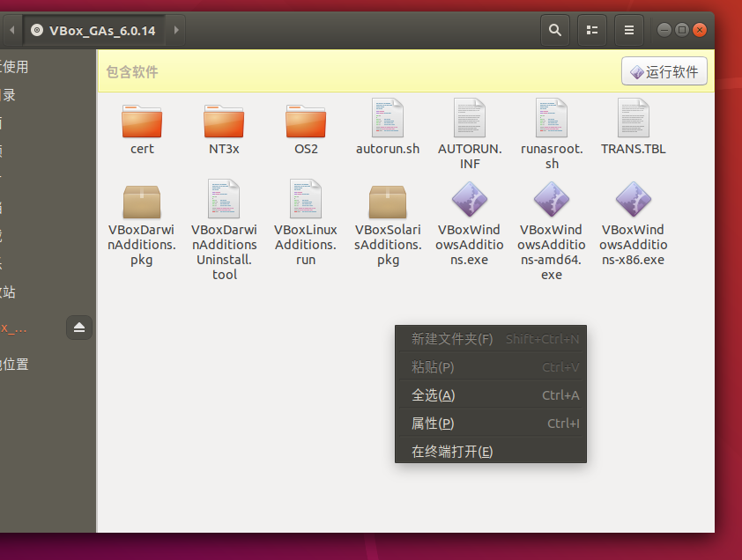Select the runasroot.sh script icon

click(552, 118)
